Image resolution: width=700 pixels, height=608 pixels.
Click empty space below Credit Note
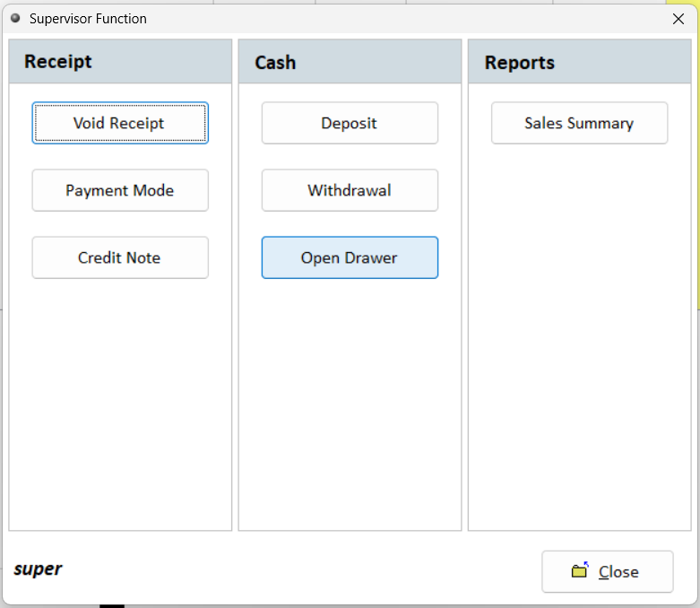120,404
